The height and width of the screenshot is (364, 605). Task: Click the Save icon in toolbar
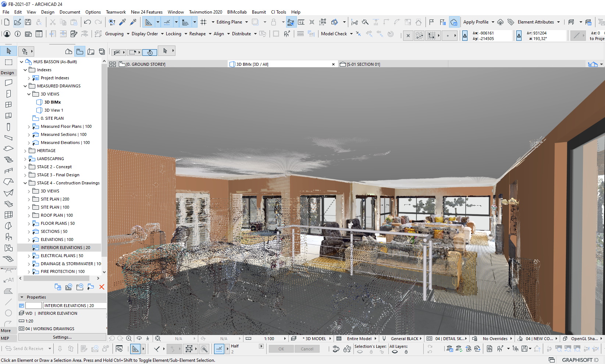pyautogui.click(x=28, y=22)
